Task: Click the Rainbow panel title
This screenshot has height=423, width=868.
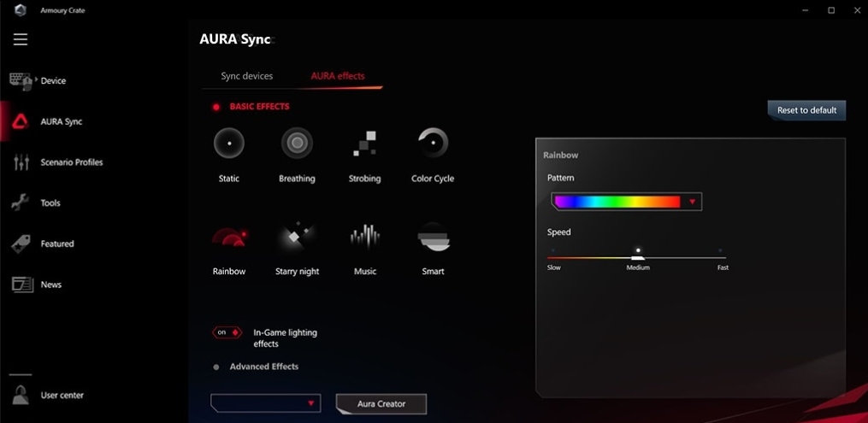Action: coord(561,156)
